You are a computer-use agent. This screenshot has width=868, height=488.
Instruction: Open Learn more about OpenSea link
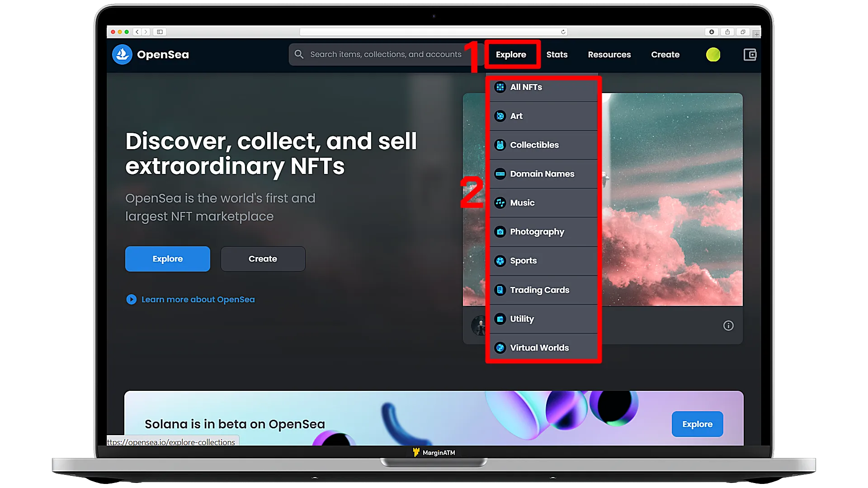point(198,300)
